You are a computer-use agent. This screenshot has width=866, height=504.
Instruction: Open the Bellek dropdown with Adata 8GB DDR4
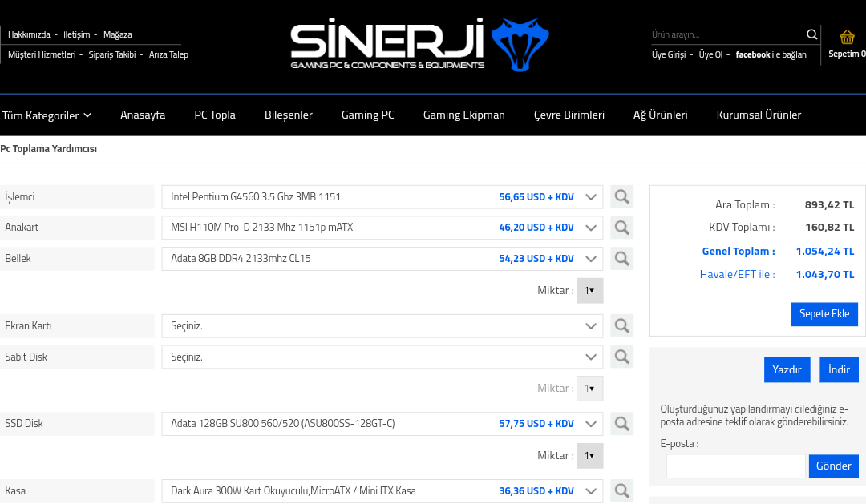coord(382,258)
